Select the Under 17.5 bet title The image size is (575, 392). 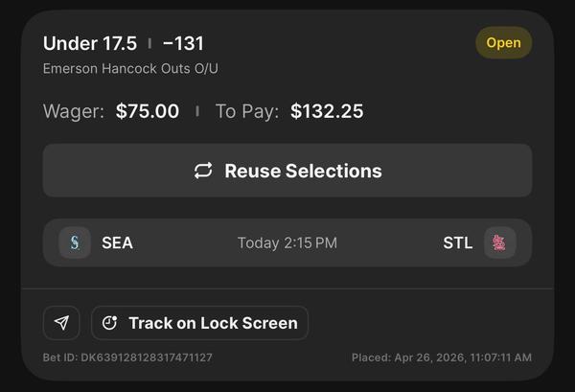pyautogui.click(x=90, y=44)
